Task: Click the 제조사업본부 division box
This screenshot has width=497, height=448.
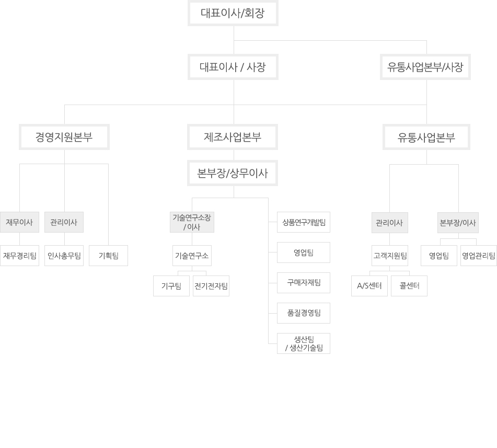Action: (x=233, y=137)
